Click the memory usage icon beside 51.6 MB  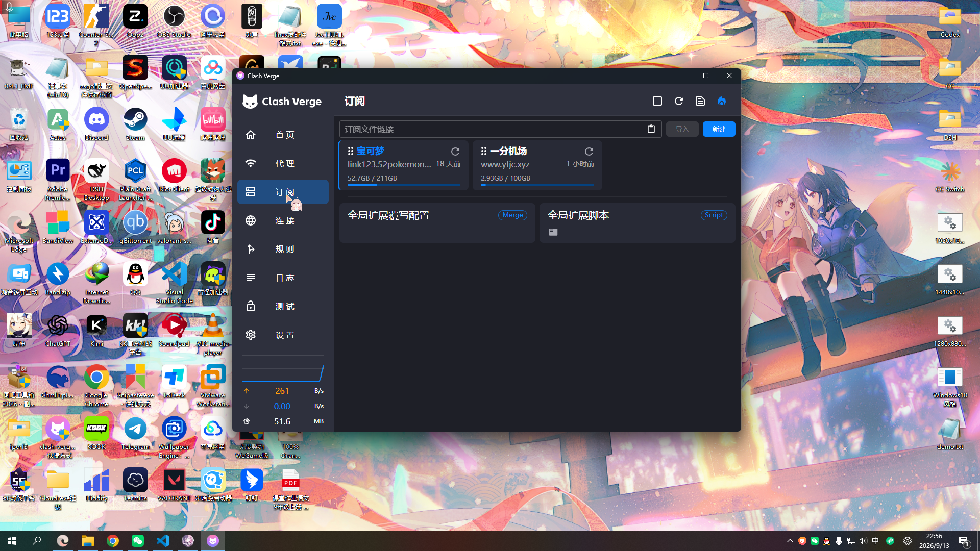click(247, 421)
